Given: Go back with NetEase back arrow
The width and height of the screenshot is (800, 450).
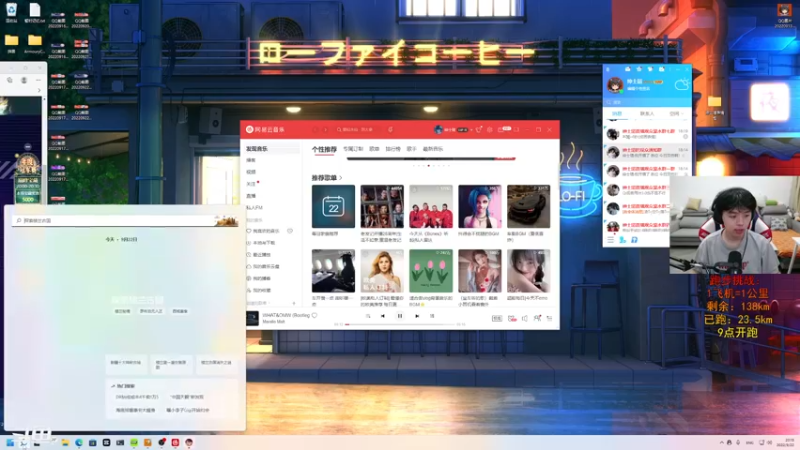Looking at the screenshot, I should 315,130.
